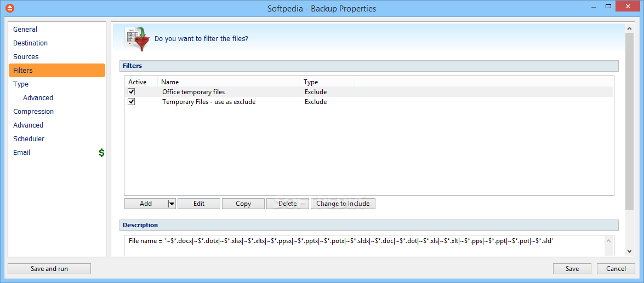This screenshot has width=644, height=283.
Task: Click the Add filter button
Action: pos(146,204)
